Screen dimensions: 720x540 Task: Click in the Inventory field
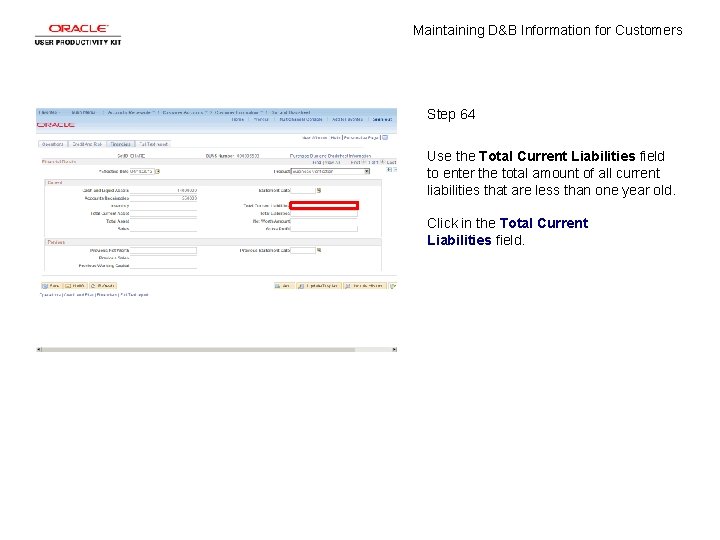coord(163,206)
